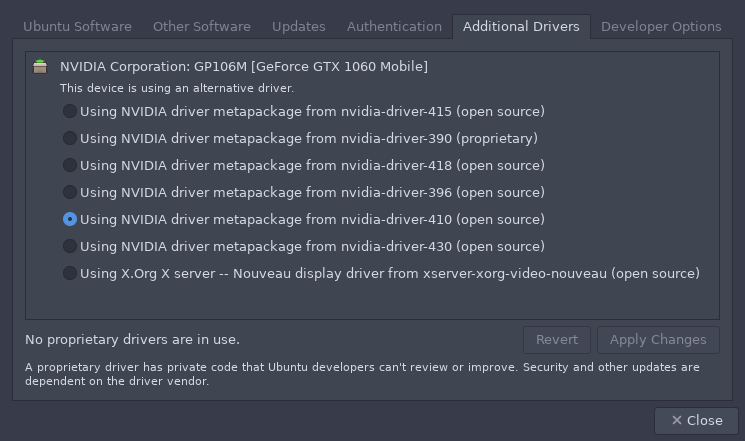Select the nvidia-driver-415 radio option
This screenshot has height=441, width=745.
coord(70,111)
